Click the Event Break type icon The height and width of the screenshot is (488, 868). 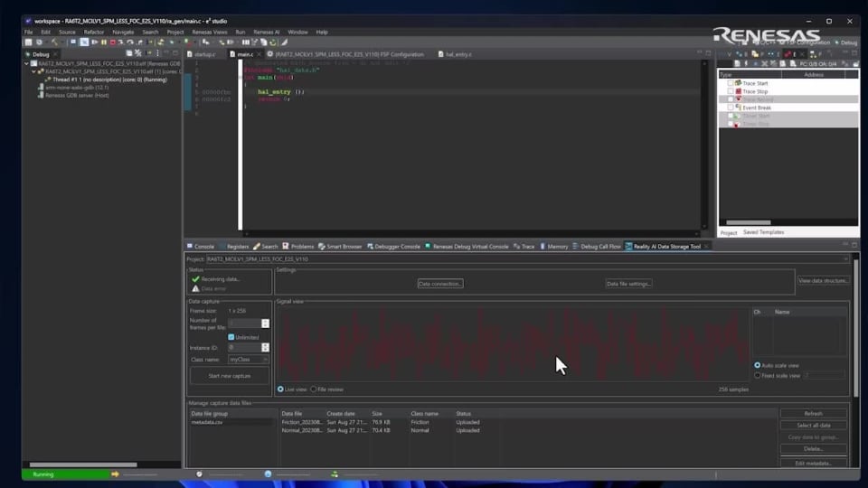738,108
